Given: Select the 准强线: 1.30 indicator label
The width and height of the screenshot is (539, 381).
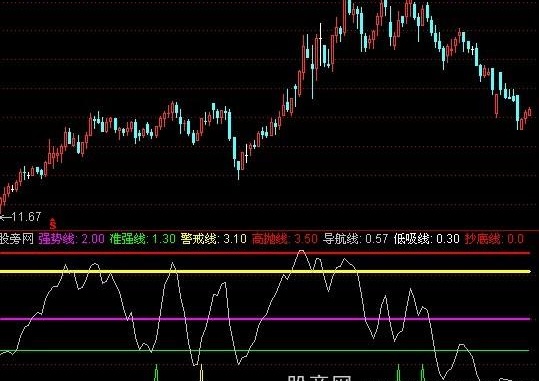Looking at the screenshot, I should click(143, 238).
